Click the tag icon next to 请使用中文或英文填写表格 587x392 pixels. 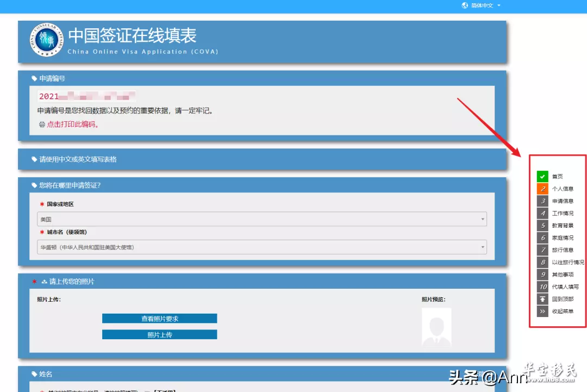pos(34,159)
